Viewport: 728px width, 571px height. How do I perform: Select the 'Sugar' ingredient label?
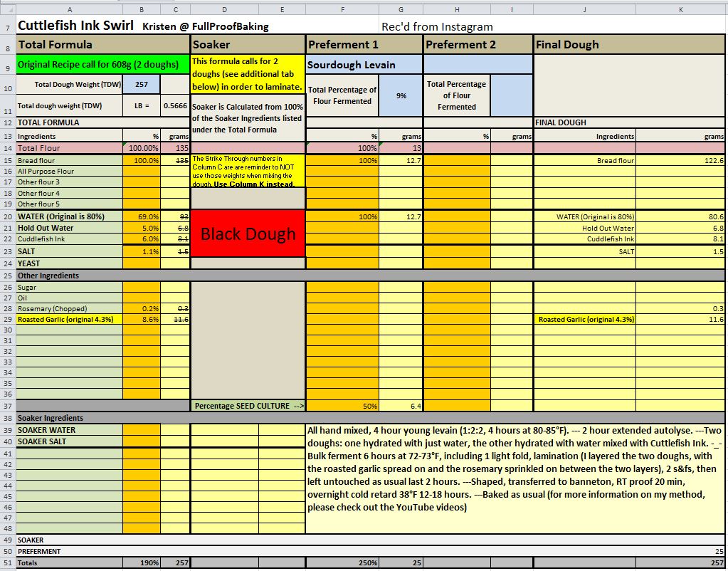click(x=70, y=288)
